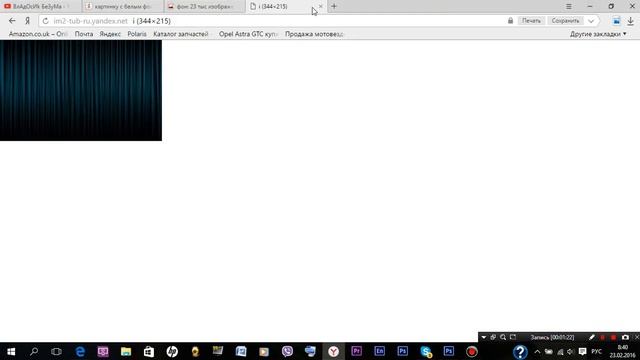Open Task View on the taskbar
The image size is (640, 360).
click(56, 351)
